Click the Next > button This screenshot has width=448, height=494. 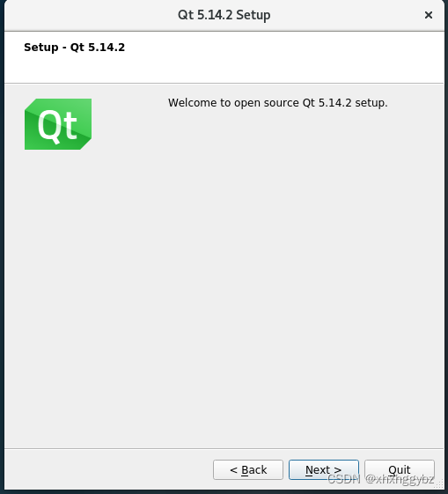(324, 469)
